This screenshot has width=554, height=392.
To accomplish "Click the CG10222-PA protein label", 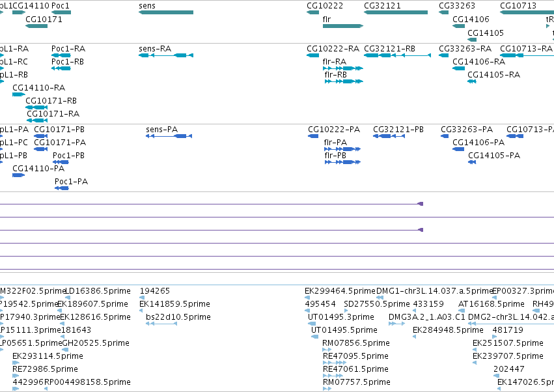I will point(334,130).
